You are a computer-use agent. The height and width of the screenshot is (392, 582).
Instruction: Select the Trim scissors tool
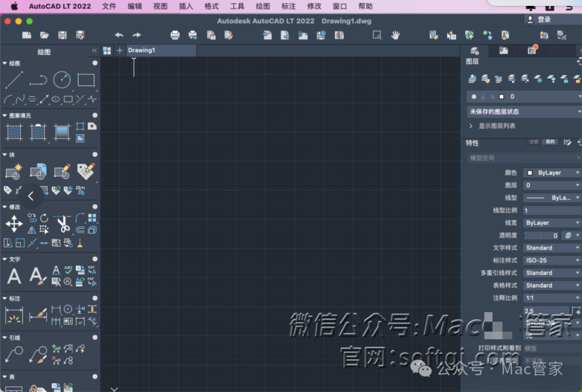pos(63,223)
